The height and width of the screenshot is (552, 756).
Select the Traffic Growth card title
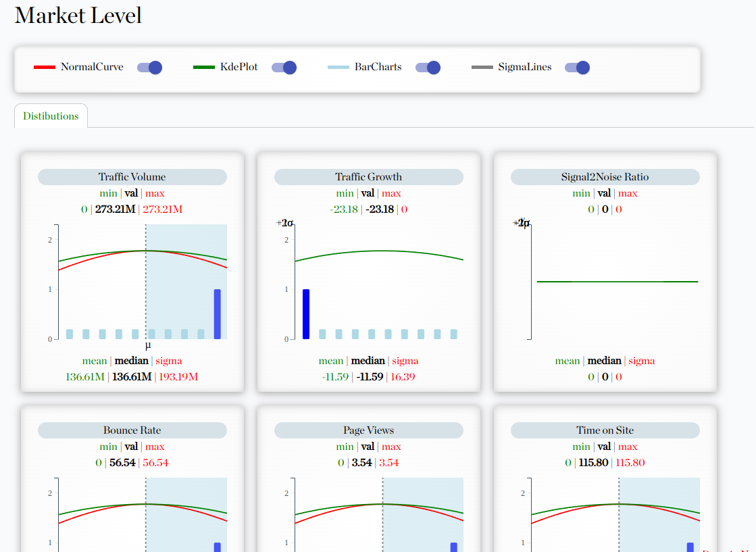[368, 177]
